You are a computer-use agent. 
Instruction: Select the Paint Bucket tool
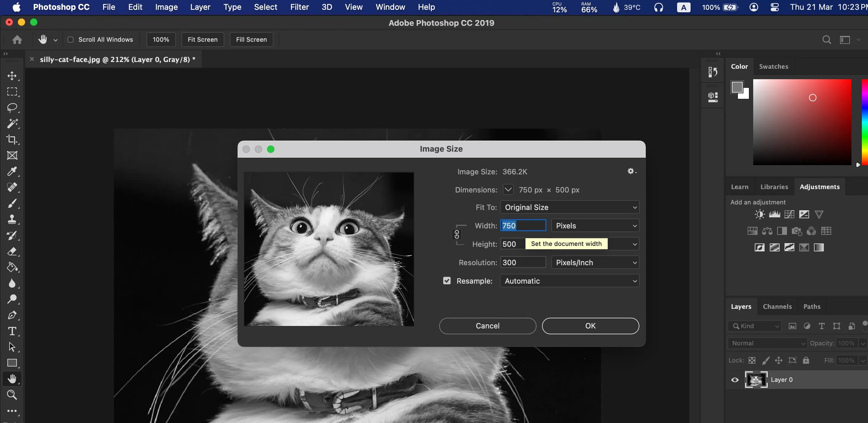[x=12, y=267]
